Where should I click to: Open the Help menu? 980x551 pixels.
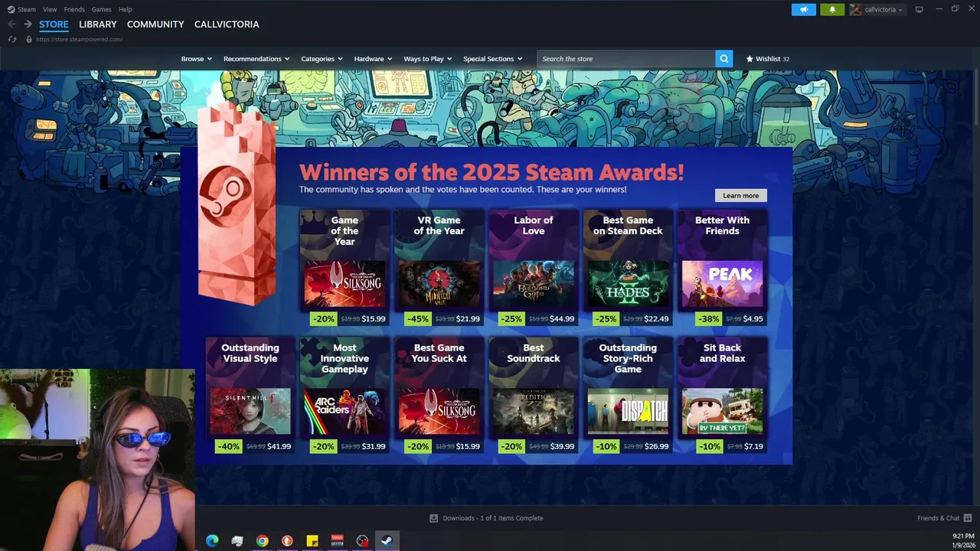pos(125,9)
